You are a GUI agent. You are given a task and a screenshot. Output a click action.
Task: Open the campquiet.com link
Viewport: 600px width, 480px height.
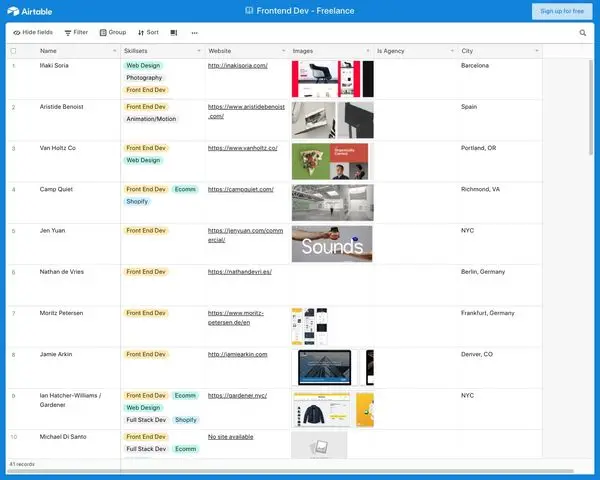coord(241,189)
